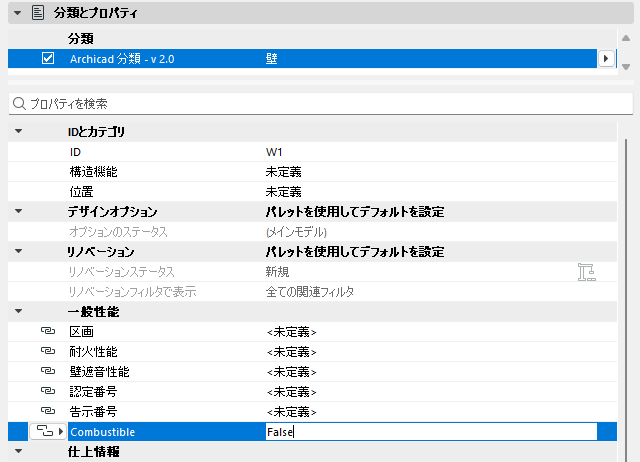Click the classification list scroll down arrow

pos(626,67)
